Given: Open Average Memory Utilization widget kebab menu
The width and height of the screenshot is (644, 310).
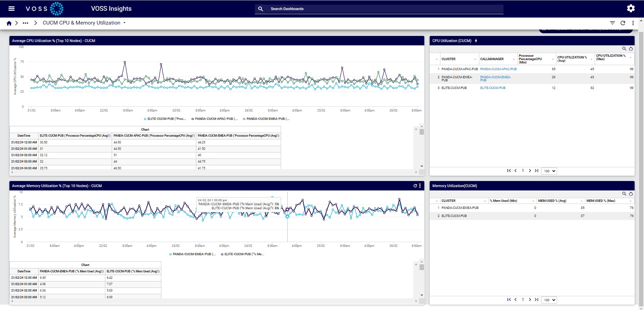Looking at the screenshot, I should (x=420, y=186).
